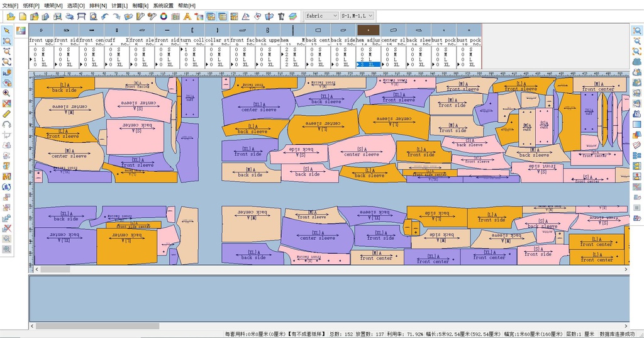Click the undo arrow icon
The image size is (644, 338).
(105, 16)
